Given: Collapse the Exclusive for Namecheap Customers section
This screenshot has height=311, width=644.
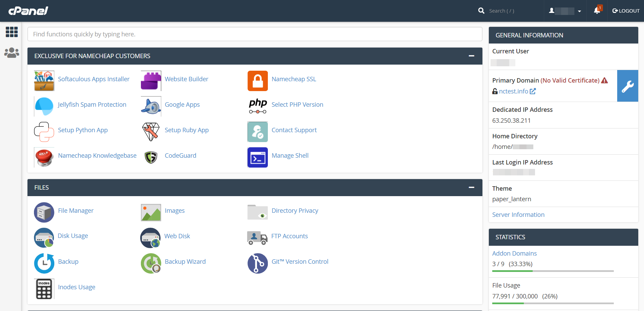Looking at the screenshot, I should 471,56.
